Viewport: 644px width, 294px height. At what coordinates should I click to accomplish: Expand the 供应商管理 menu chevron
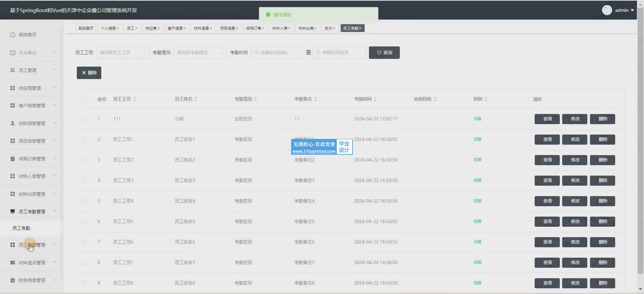[55, 88]
